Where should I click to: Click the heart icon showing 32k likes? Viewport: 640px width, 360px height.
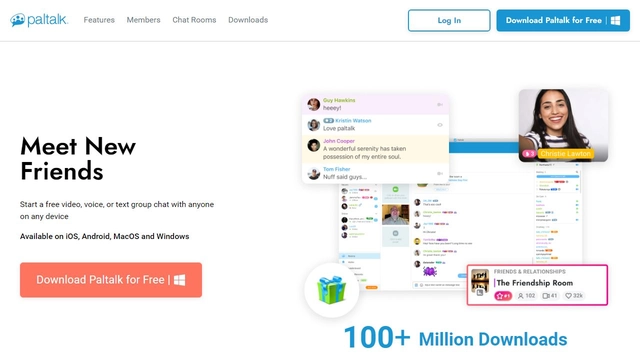click(x=568, y=296)
